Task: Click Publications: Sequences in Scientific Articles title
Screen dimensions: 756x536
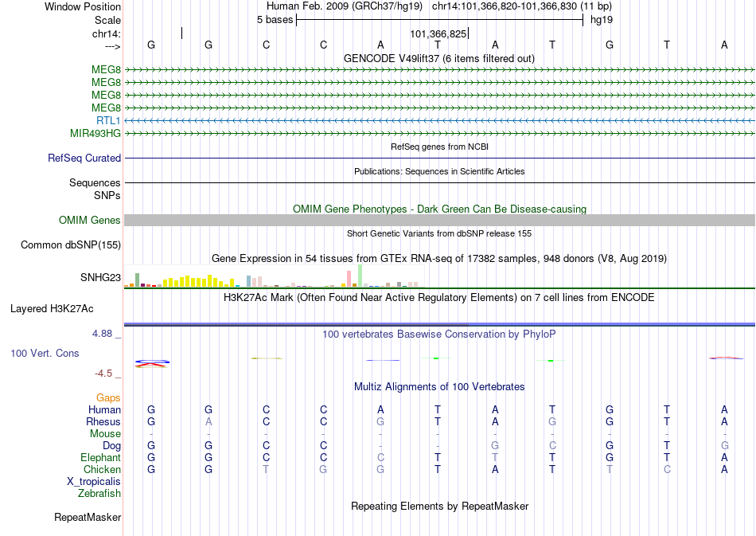Action: (439, 171)
